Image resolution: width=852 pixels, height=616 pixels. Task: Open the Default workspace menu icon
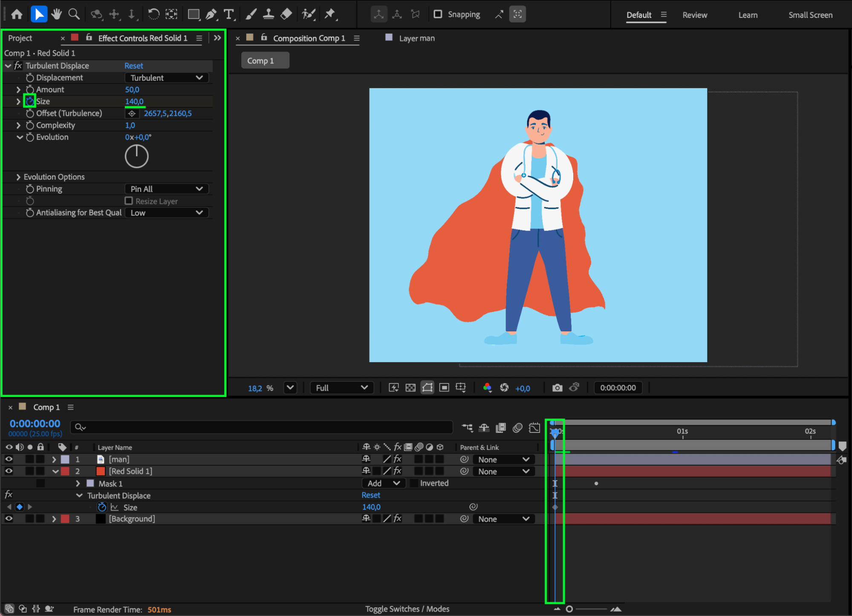click(664, 14)
